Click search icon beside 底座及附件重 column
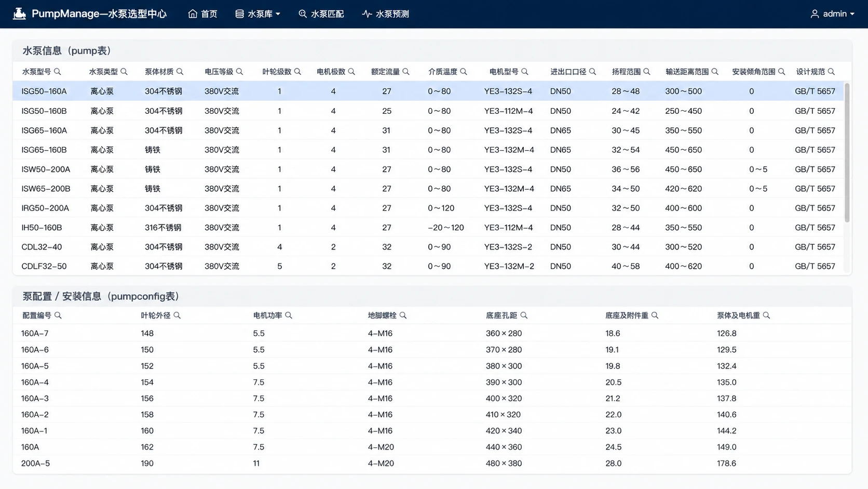The height and width of the screenshot is (489, 868). pos(655,315)
